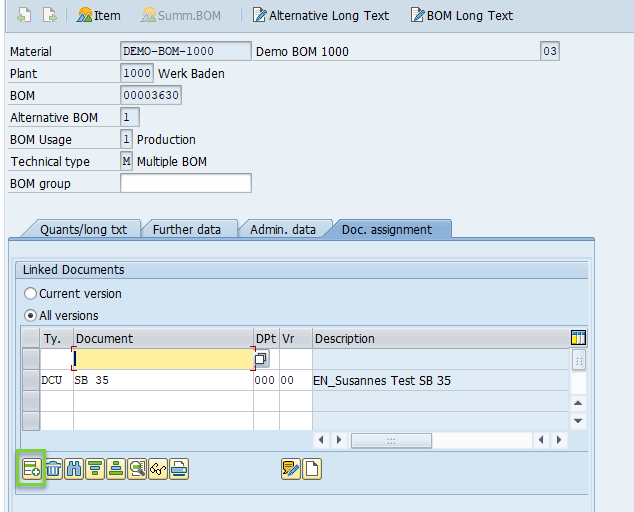This screenshot has height=512, width=634.
Task: Switch to Further data tab
Action: click(187, 229)
